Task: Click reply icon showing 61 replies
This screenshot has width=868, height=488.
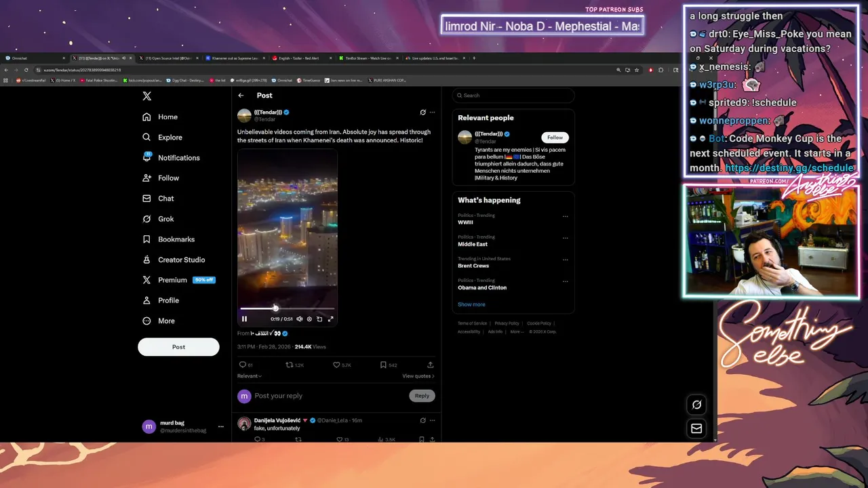Action: (246, 365)
